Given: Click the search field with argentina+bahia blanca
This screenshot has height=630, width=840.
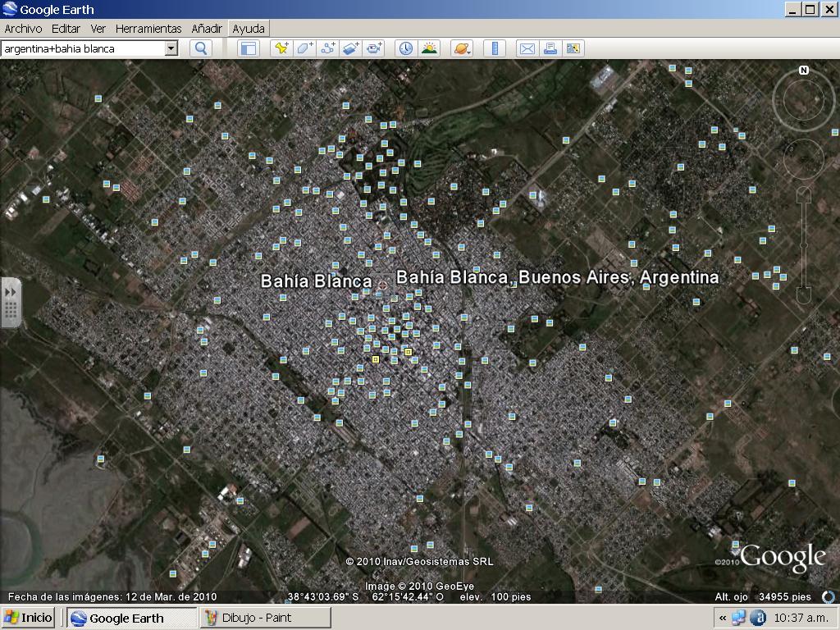Looking at the screenshot, I should 83,48.
